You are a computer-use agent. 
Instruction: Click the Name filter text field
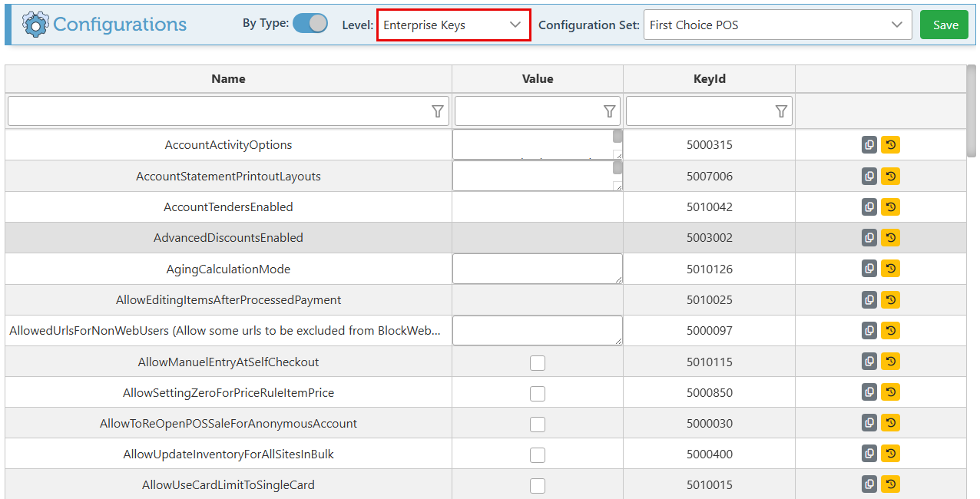coord(219,111)
